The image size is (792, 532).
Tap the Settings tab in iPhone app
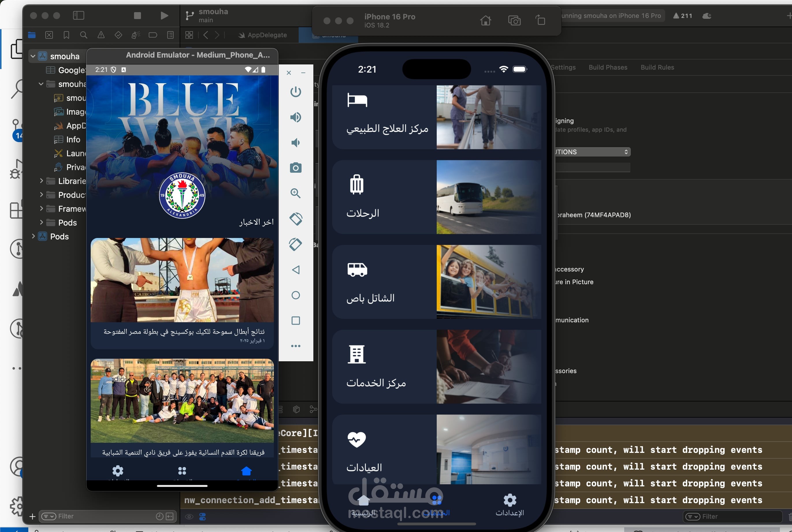pyautogui.click(x=510, y=505)
